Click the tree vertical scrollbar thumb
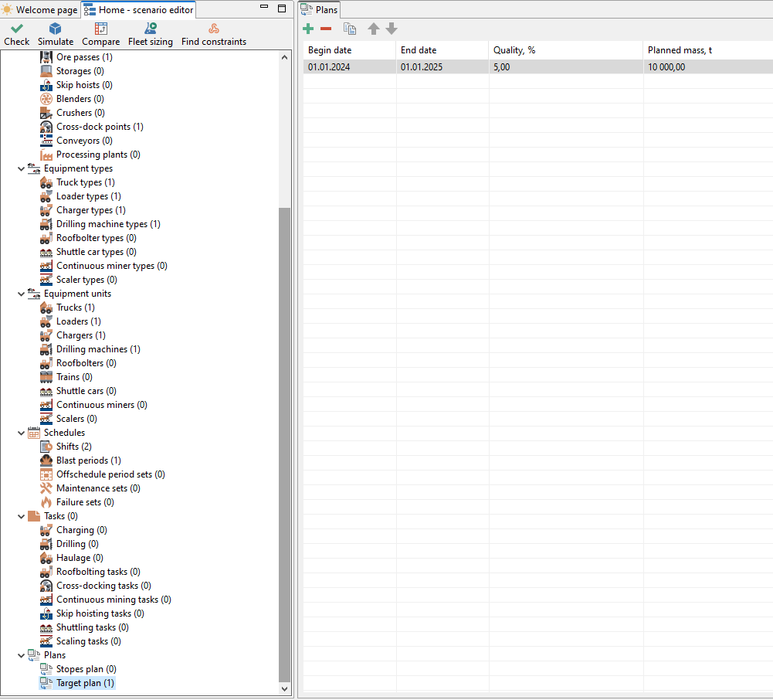This screenshot has width=773, height=700. 284,444
